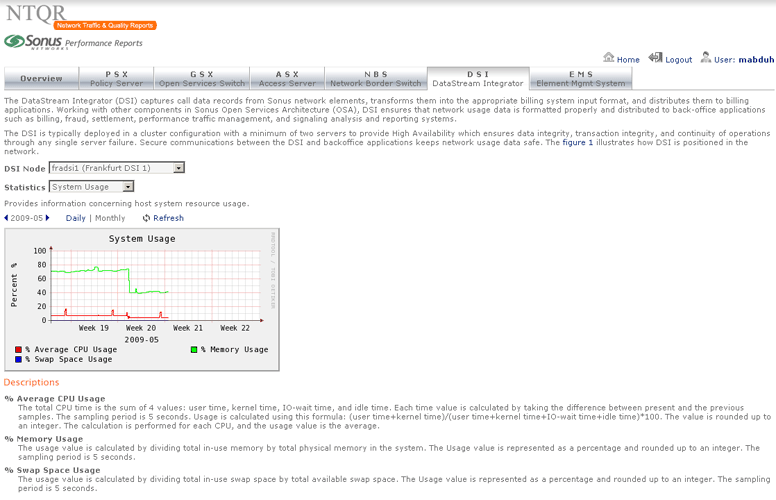This screenshot has height=500, width=776.
Task: Click the red Average CPU Usage swatch
Action: pos(18,350)
